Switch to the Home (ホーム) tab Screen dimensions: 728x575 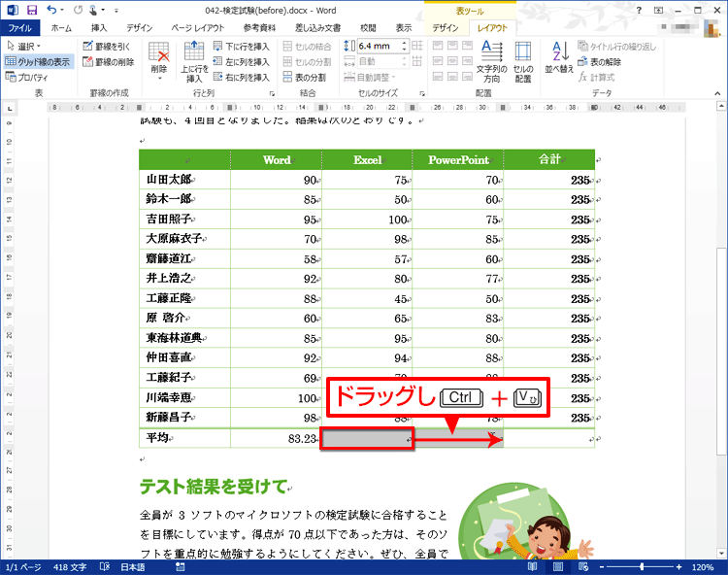pyautogui.click(x=61, y=28)
